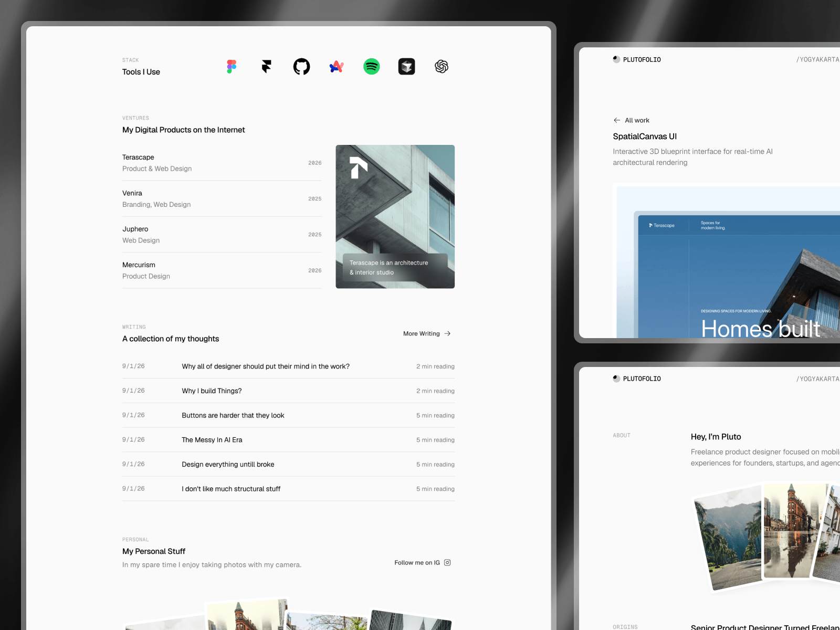Click the 2026 year on the Mercurism row
This screenshot has height=630, width=840.
click(315, 270)
